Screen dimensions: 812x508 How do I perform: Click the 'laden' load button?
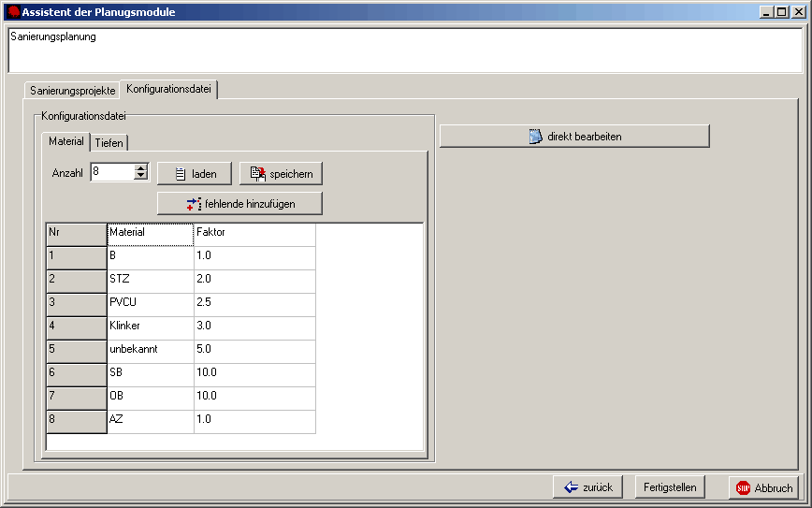click(194, 174)
